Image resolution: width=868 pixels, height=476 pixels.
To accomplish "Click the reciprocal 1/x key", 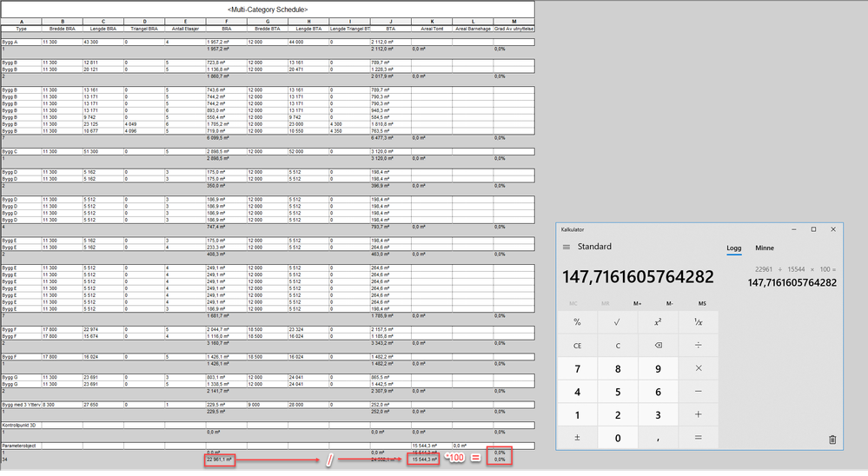I will click(x=698, y=322).
